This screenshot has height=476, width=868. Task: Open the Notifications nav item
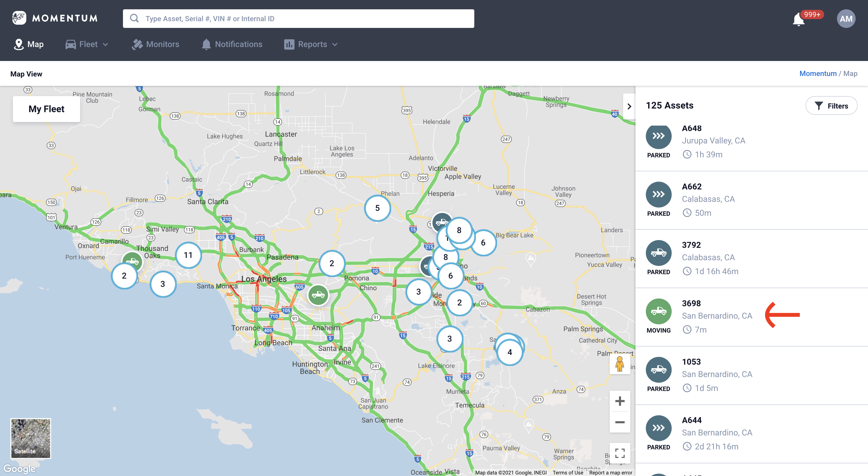point(232,44)
